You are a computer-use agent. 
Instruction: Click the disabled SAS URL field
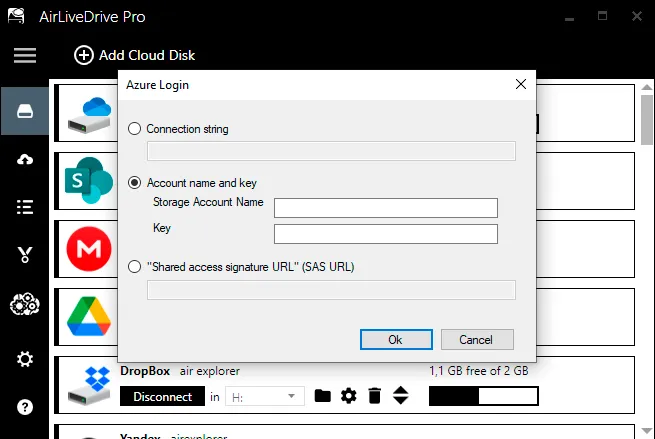[x=331, y=290]
